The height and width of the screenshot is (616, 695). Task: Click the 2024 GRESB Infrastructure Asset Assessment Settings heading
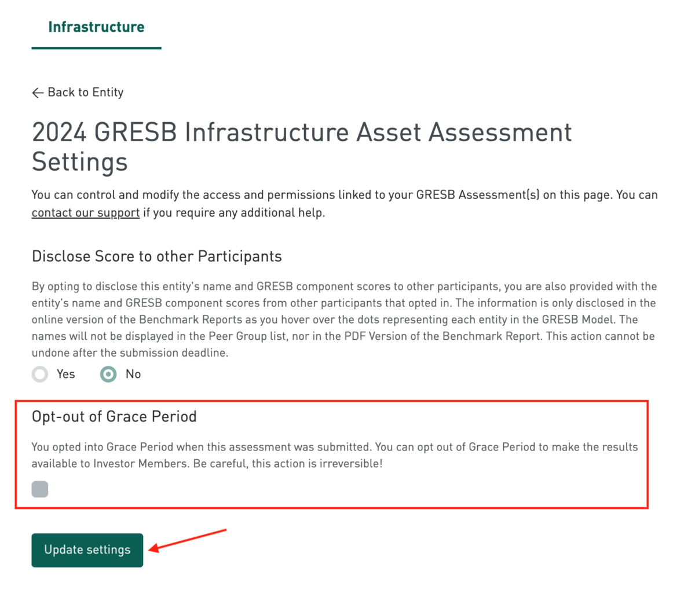click(x=302, y=146)
